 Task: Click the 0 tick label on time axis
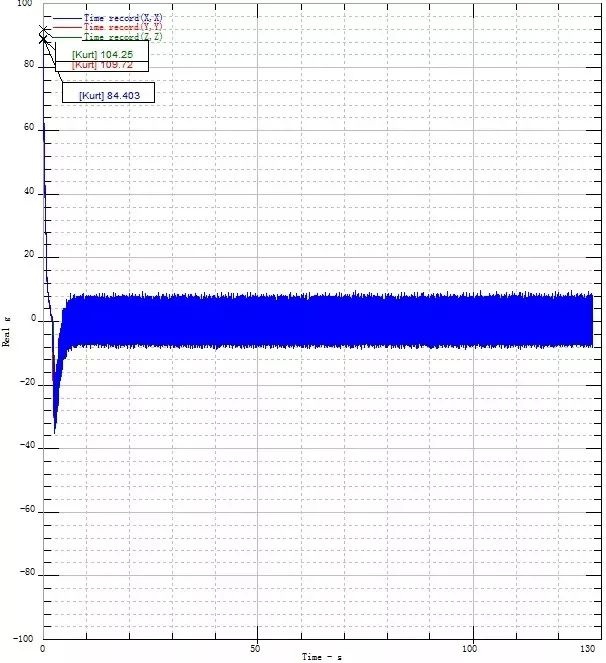click(x=43, y=649)
